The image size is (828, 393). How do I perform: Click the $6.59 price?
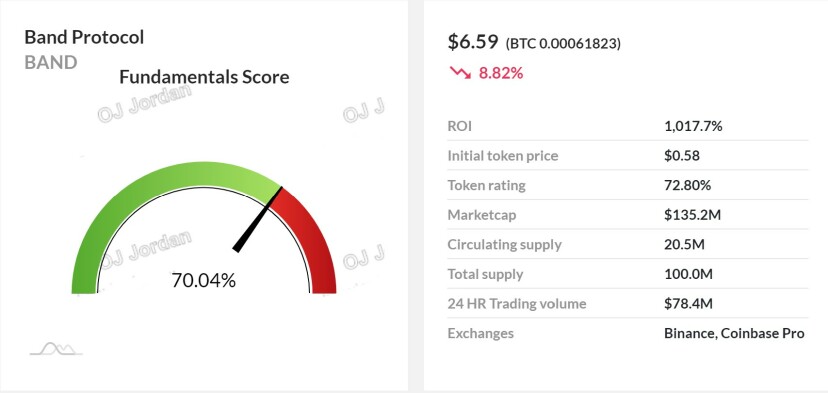[473, 42]
